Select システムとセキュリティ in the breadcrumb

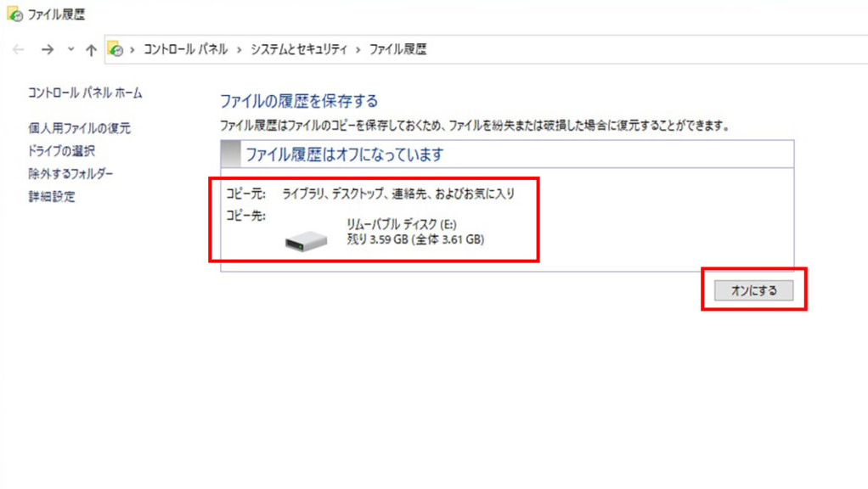pos(299,49)
